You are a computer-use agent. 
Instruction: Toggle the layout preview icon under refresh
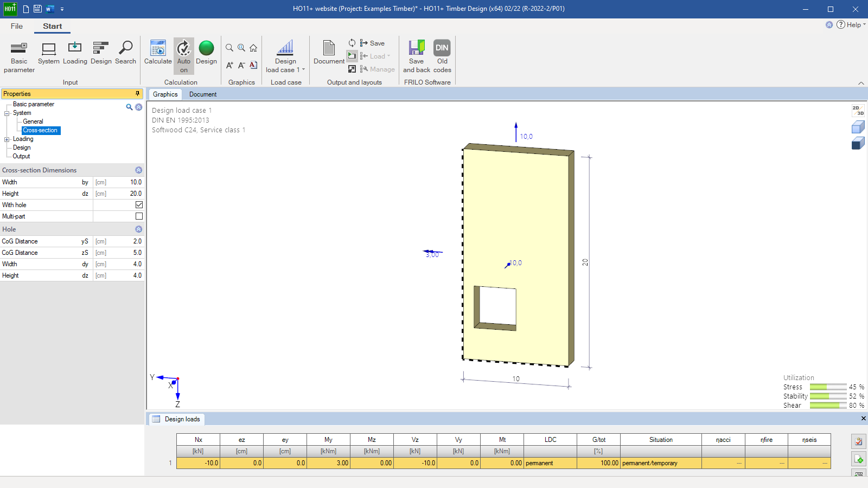(352, 56)
